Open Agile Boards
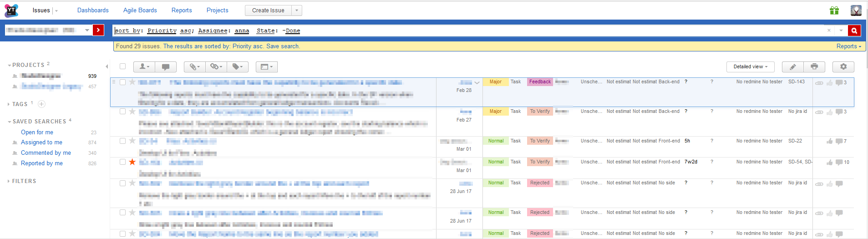The width and height of the screenshot is (868, 239). point(140,10)
